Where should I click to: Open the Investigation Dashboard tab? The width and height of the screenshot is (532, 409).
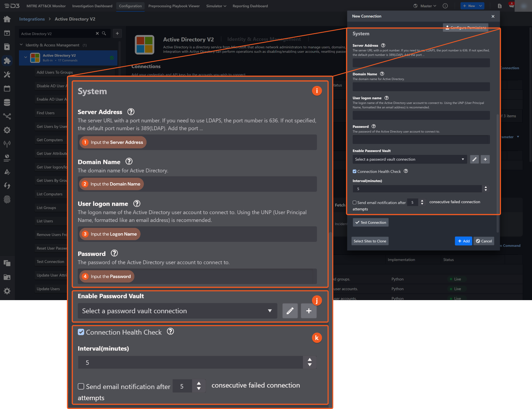tap(92, 6)
